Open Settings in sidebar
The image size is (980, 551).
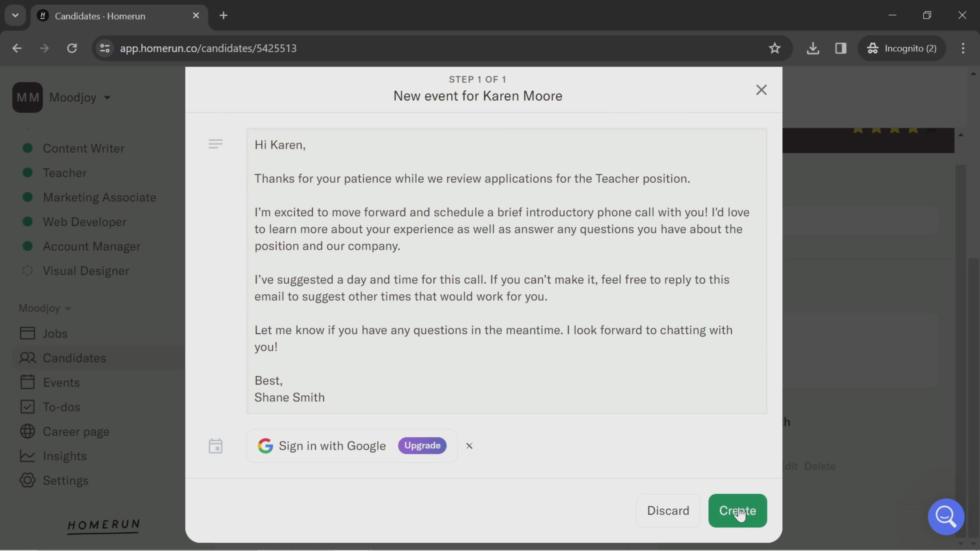coord(65,481)
